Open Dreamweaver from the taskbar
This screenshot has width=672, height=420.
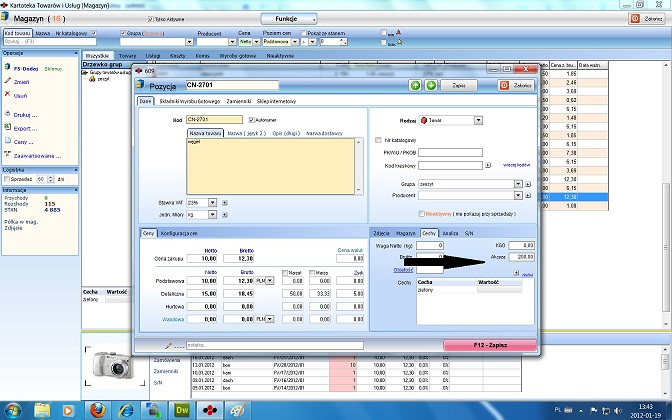point(182,410)
